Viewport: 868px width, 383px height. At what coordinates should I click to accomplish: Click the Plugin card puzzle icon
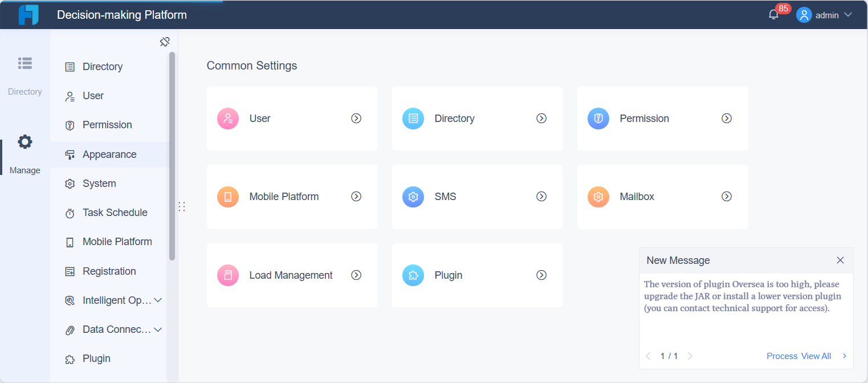tap(413, 275)
